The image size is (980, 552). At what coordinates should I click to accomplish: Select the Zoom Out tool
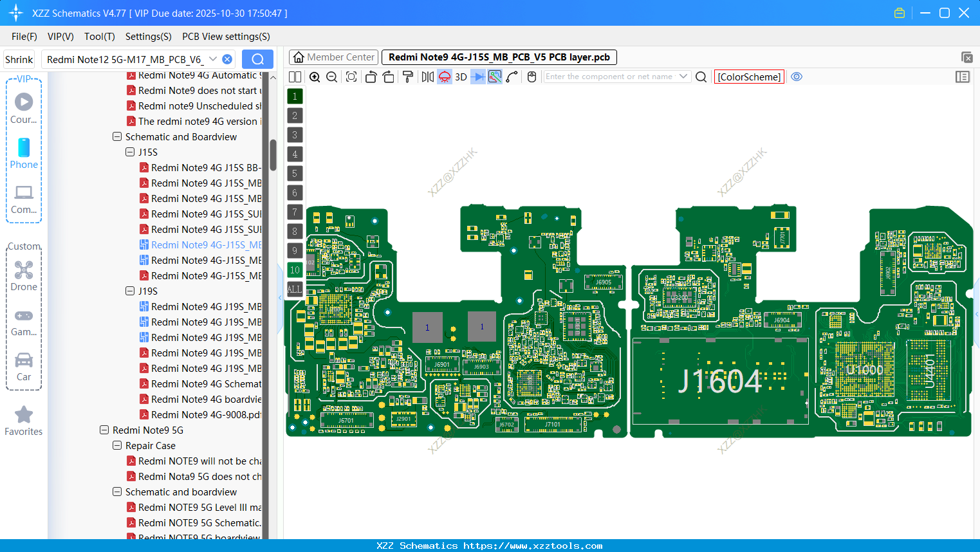pyautogui.click(x=331, y=77)
